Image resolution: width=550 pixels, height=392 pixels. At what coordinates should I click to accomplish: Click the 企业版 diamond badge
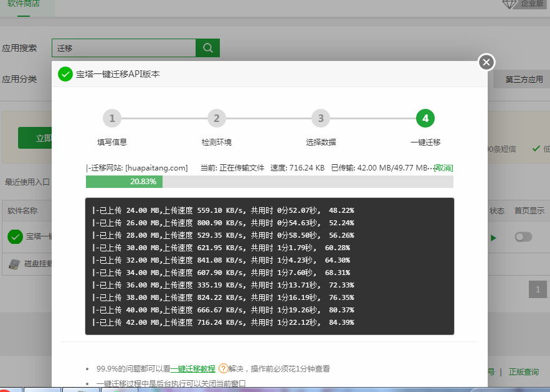tap(523, 4)
